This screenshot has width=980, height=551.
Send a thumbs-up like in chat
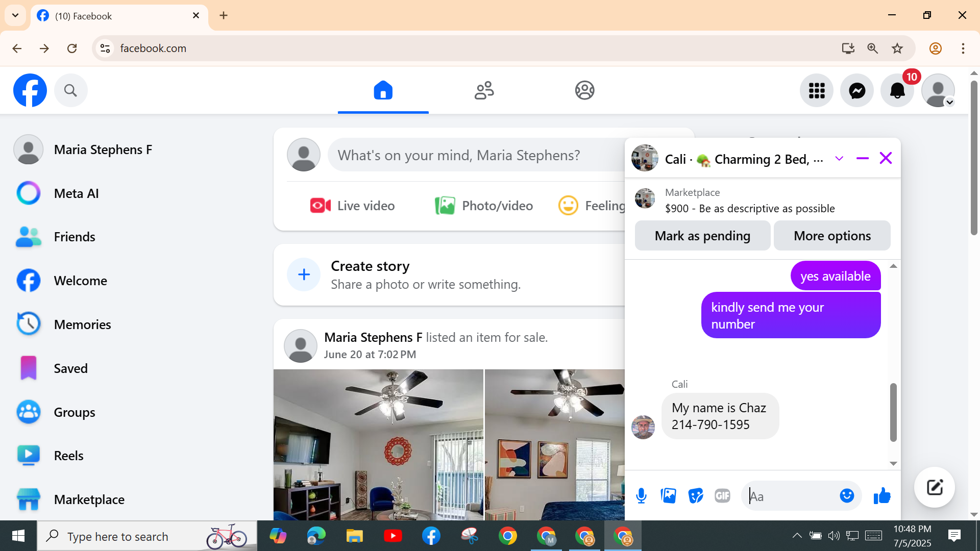pos(882,495)
